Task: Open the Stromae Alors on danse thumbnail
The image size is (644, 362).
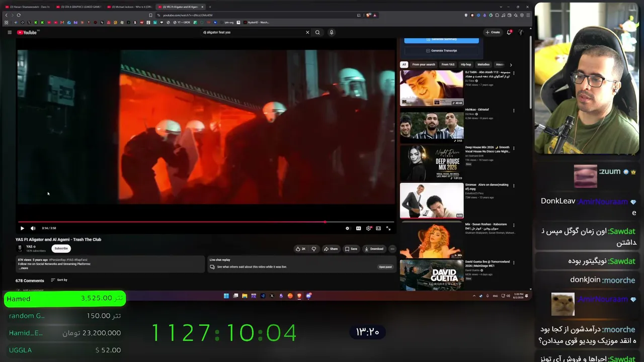Action: (432, 201)
